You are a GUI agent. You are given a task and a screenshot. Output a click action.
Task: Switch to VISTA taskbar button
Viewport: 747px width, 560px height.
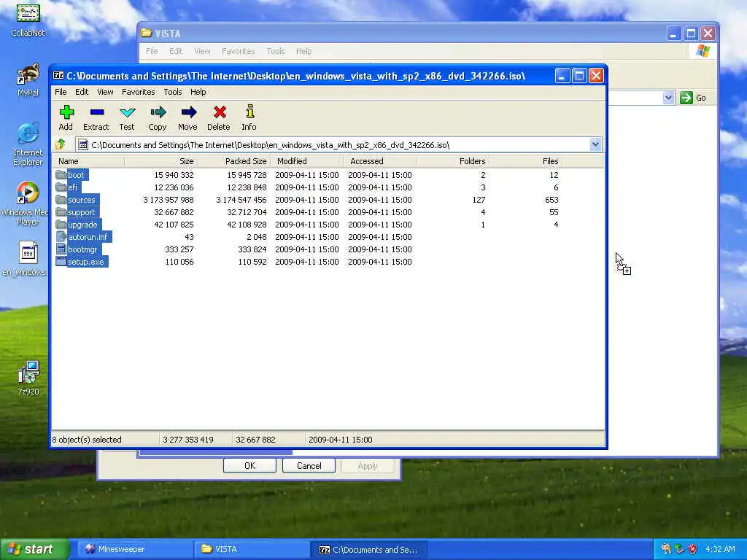tap(252, 549)
